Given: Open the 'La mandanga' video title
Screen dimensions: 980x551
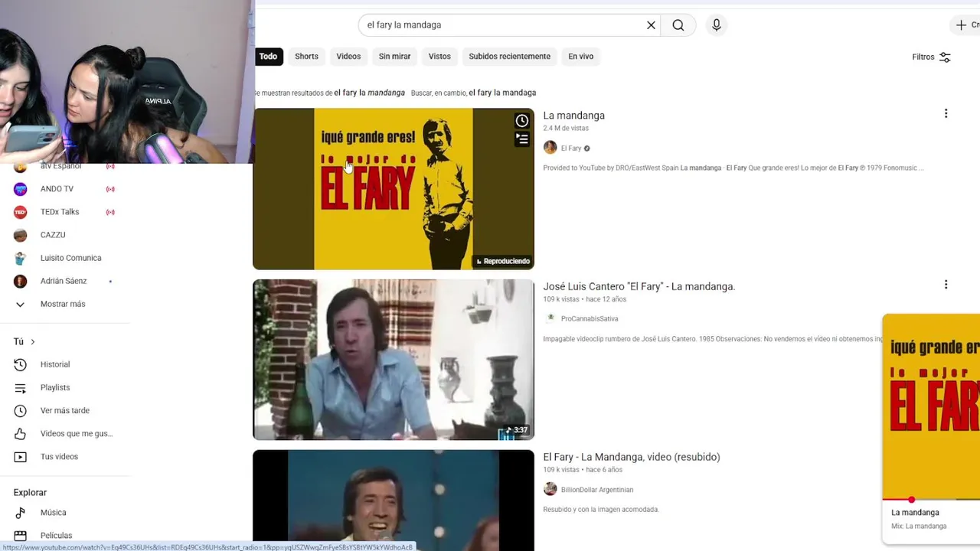Looking at the screenshot, I should tap(573, 116).
